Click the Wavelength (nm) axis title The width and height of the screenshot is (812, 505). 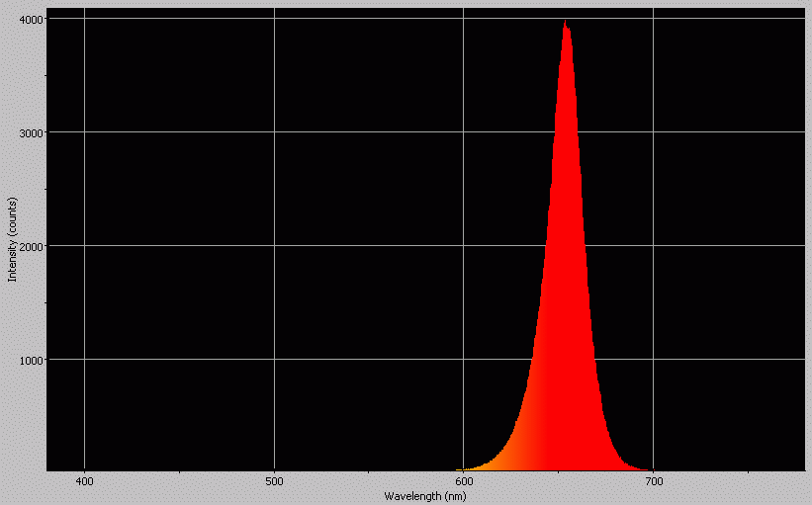[x=425, y=496]
